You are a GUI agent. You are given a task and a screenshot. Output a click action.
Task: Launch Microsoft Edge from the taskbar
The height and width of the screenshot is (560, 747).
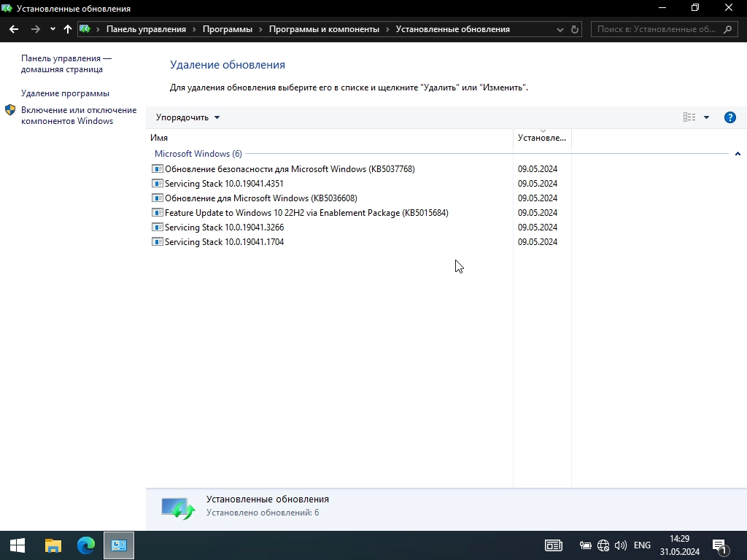coord(86,545)
